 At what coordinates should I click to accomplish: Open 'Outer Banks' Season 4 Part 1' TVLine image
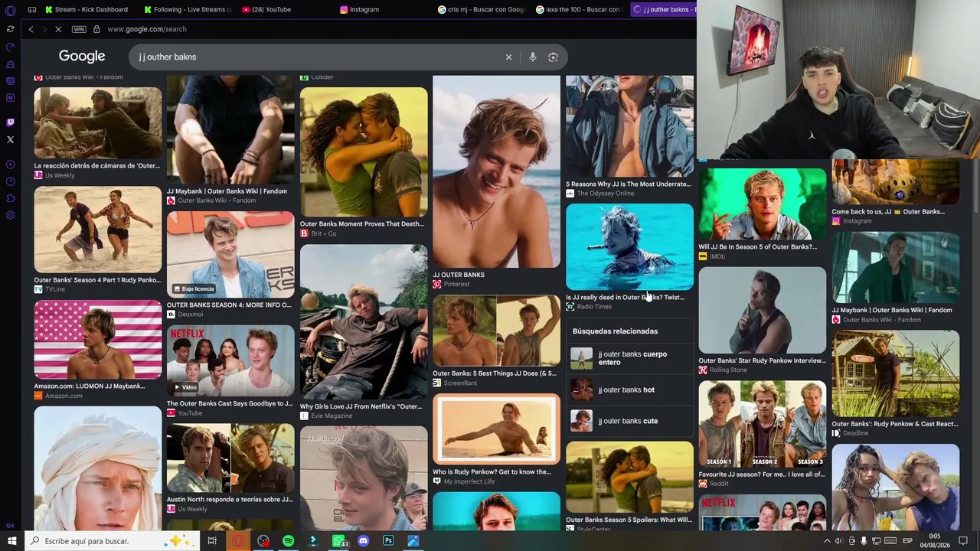97,230
